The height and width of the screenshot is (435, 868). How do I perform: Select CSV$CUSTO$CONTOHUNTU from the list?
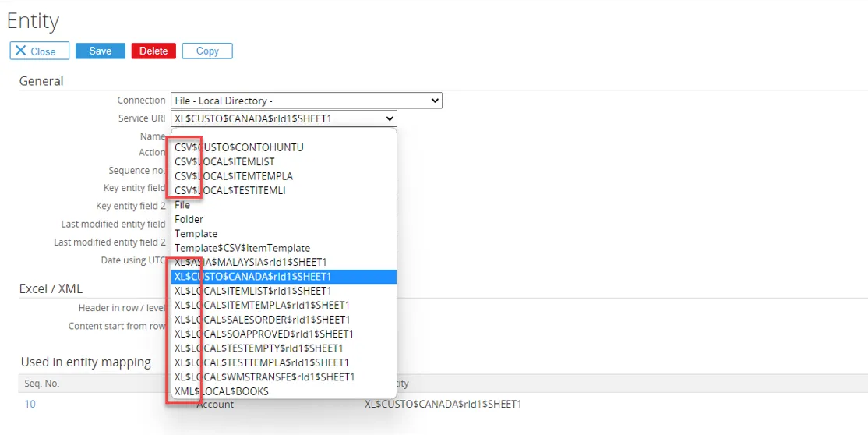point(239,147)
